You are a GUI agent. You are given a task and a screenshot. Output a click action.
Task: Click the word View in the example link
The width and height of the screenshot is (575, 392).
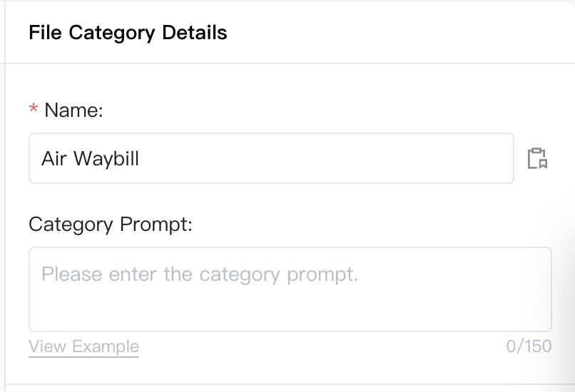[48, 346]
